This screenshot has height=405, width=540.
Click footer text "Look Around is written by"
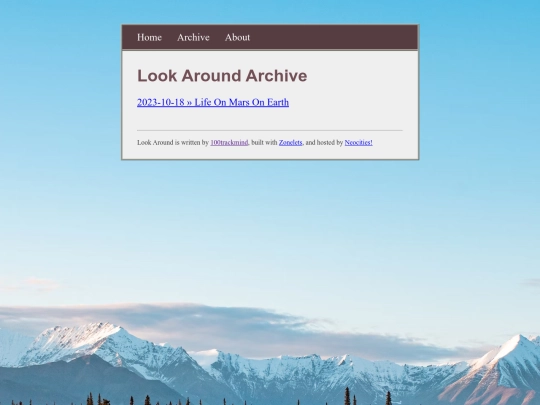pyautogui.click(x=173, y=142)
